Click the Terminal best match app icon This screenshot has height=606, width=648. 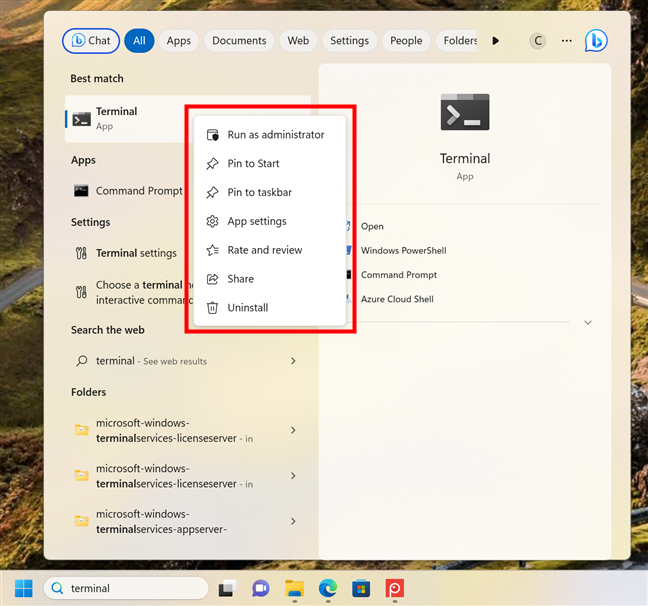81,119
